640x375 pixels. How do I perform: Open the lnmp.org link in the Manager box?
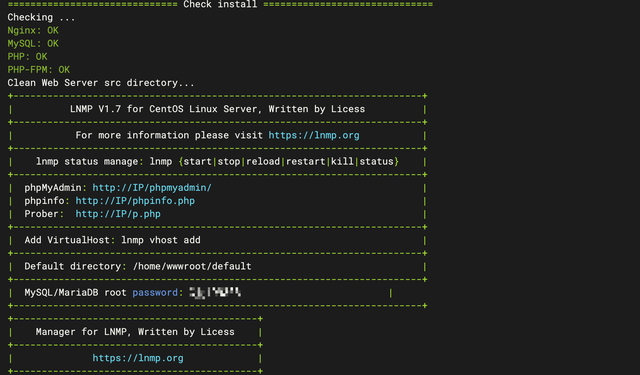138,358
